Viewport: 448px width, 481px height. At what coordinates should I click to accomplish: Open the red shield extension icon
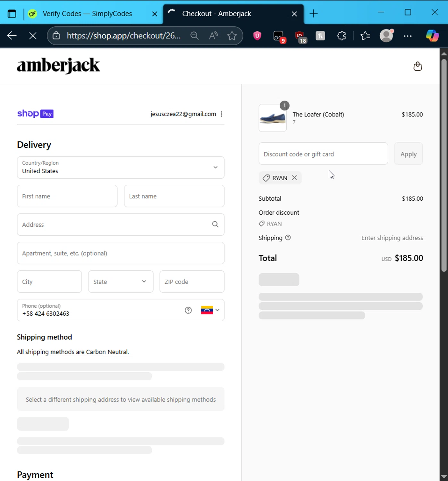(257, 36)
